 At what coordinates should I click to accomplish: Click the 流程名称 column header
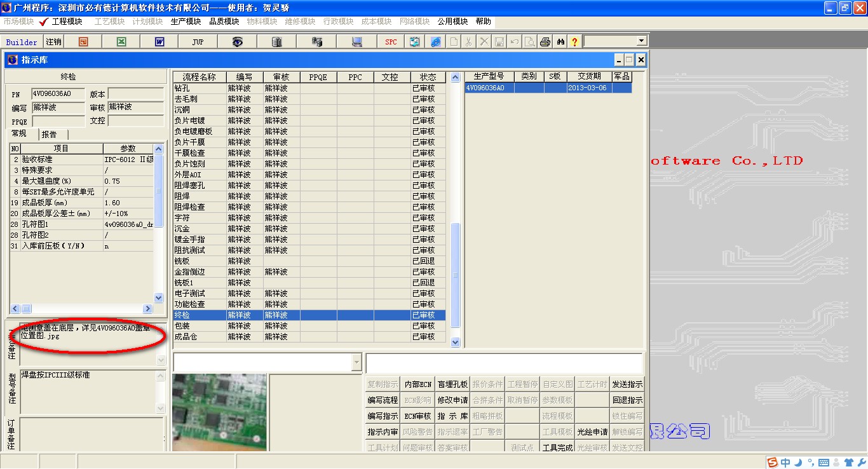point(200,77)
